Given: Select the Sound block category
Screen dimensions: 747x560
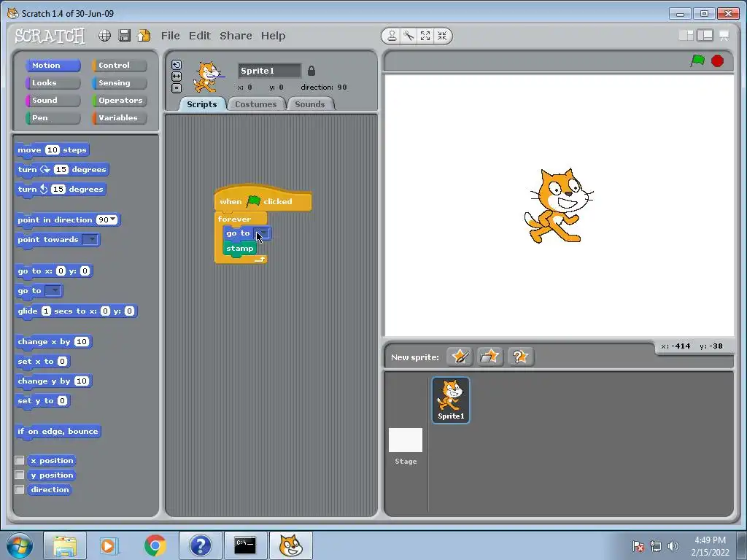Looking at the screenshot, I should [x=53, y=101].
